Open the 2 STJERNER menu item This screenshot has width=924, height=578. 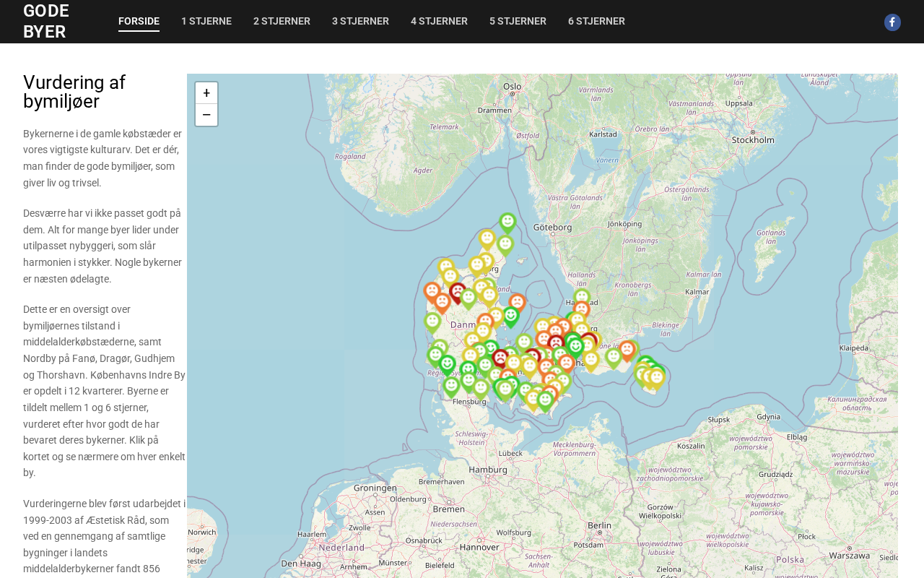pos(282,22)
